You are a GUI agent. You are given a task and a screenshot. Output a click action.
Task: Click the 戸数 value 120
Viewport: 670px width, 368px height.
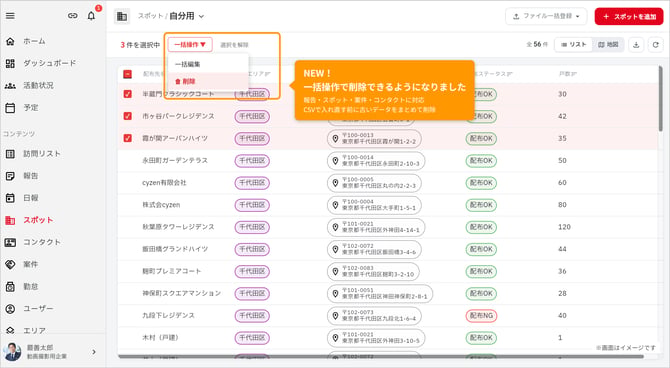pyautogui.click(x=564, y=227)
